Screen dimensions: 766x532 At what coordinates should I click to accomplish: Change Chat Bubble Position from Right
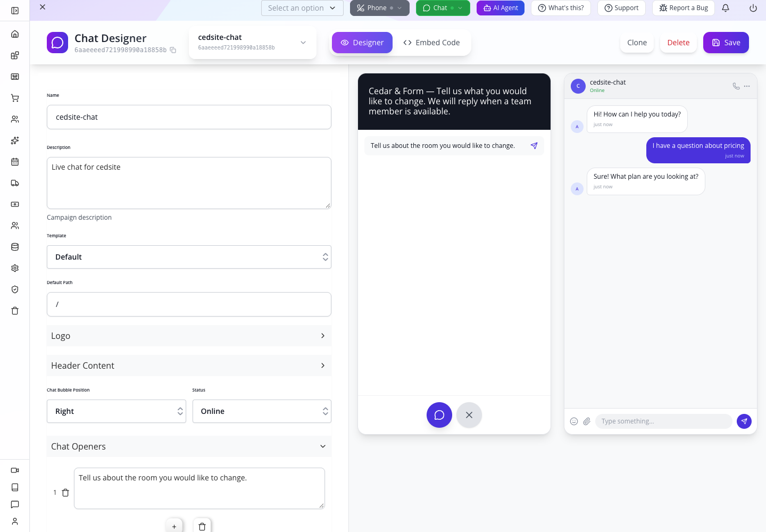click(x=116, y=411)
